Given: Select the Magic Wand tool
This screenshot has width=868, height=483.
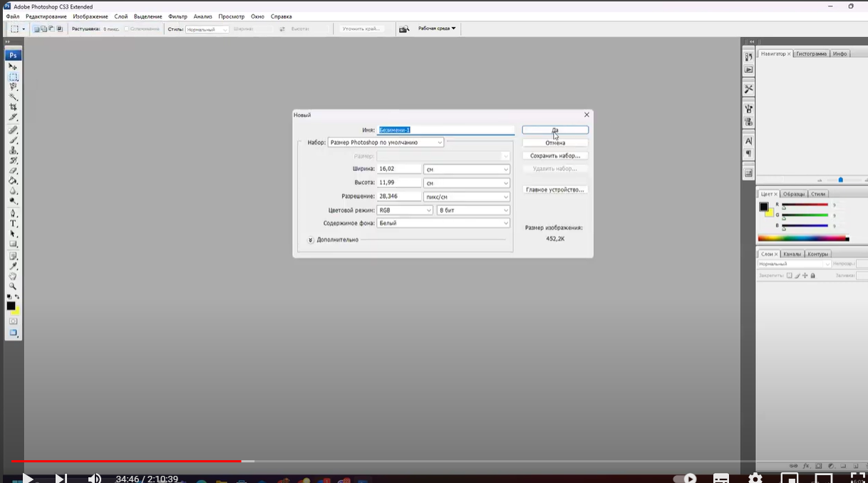Looking at the screenshot, I should pos(13,96).
